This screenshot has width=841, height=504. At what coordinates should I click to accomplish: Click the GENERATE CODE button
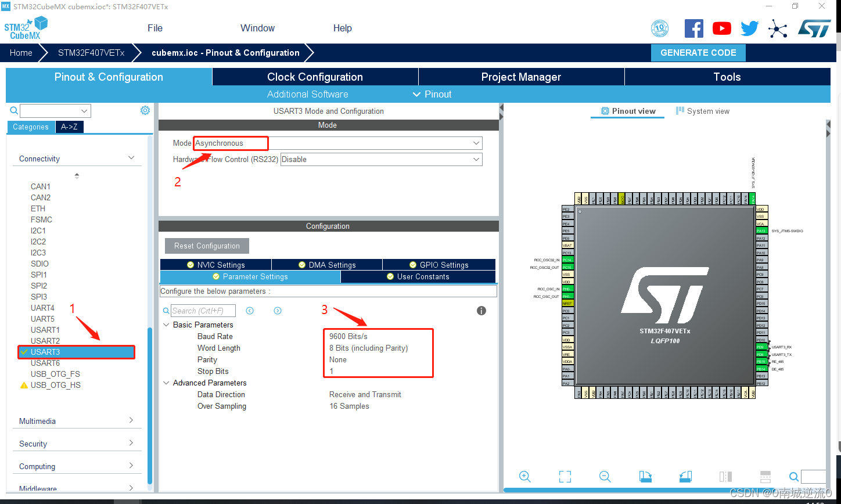[x=698, y=52]
